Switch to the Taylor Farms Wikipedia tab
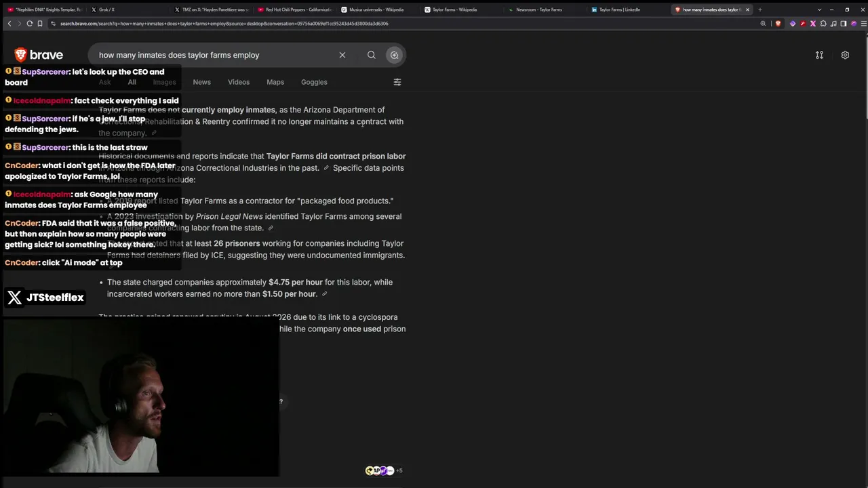Image resolution: width=868 pixels, height=488 pixels. (x=460, y=9)
